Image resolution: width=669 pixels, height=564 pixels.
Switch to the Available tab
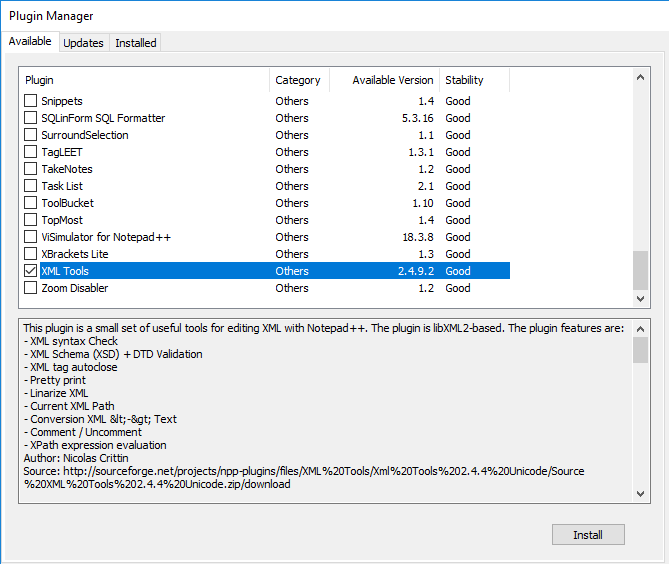click(x=30, y=41)
